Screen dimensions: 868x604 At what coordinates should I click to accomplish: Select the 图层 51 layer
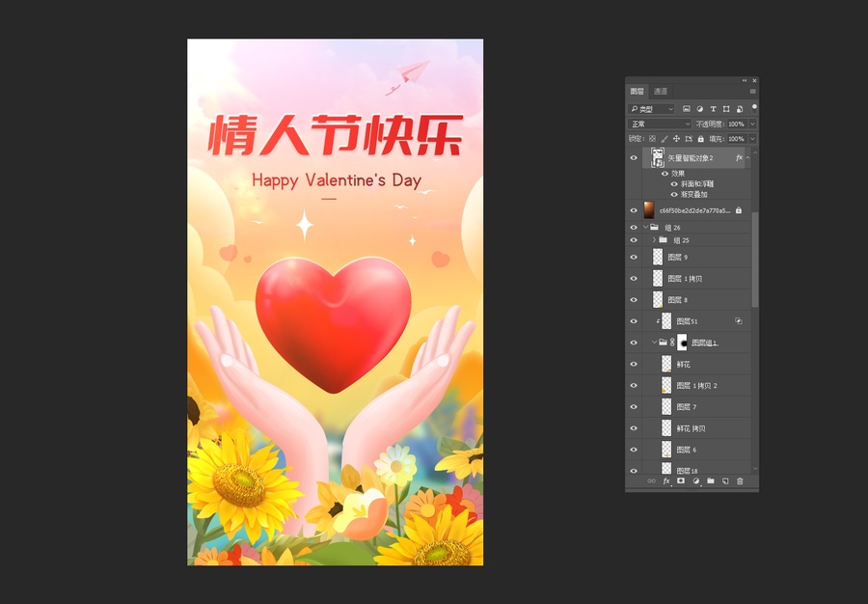(x=696, y=321)
